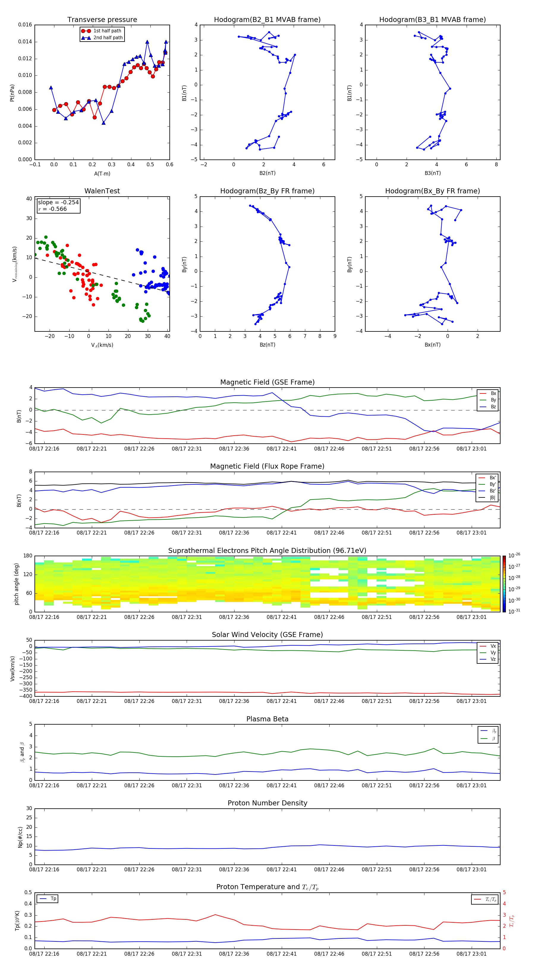
Task: Click the 'Np(#/cc)' axis label
Action: coord(20,837)
